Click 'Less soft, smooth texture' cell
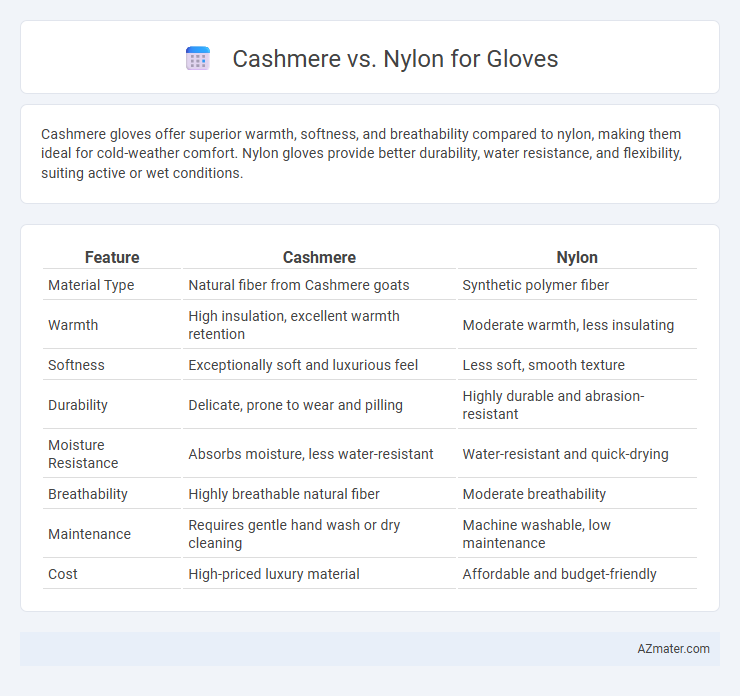This screenshot has height=696, width=740. point(544,365)
